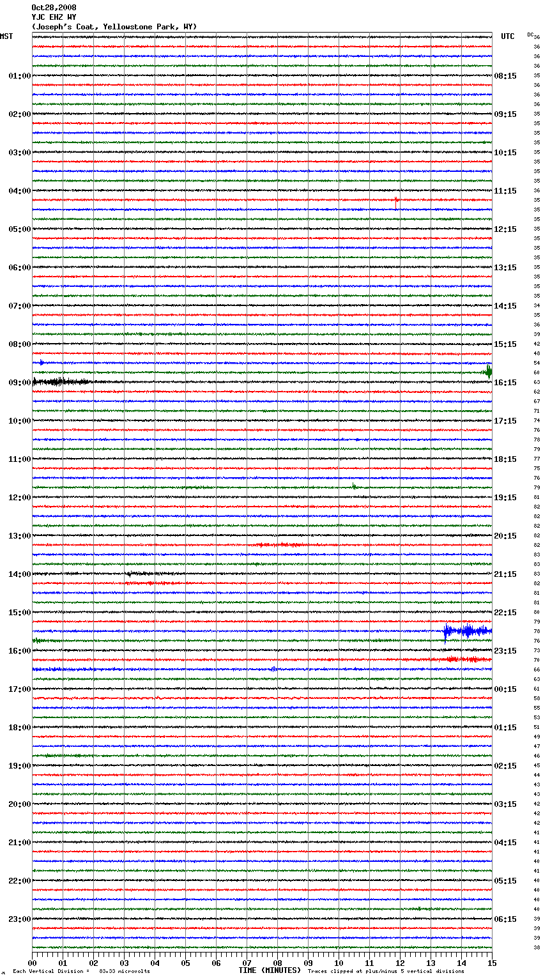Click the 05 minute tick label on the x-axis
This screenshot has height=980, width=543.
pos(185,963)
